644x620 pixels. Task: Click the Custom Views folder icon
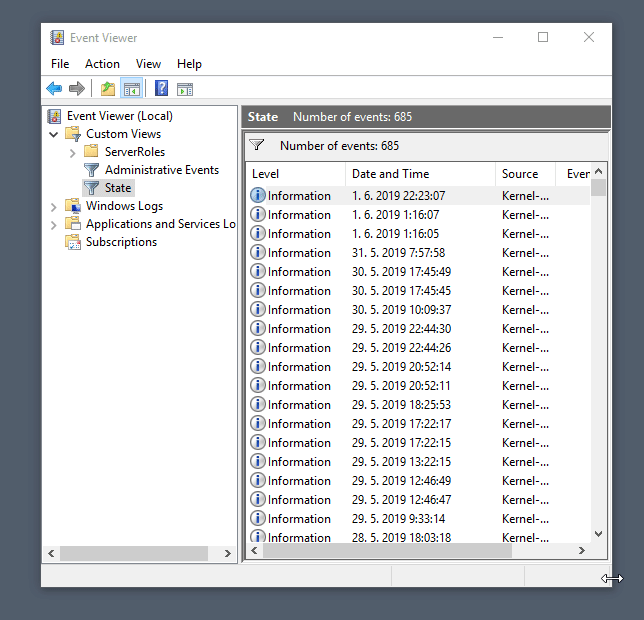(73, 133)
